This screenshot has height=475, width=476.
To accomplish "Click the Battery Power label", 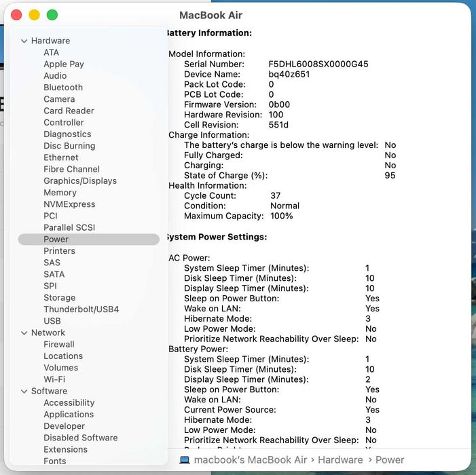I will point(198,349).
